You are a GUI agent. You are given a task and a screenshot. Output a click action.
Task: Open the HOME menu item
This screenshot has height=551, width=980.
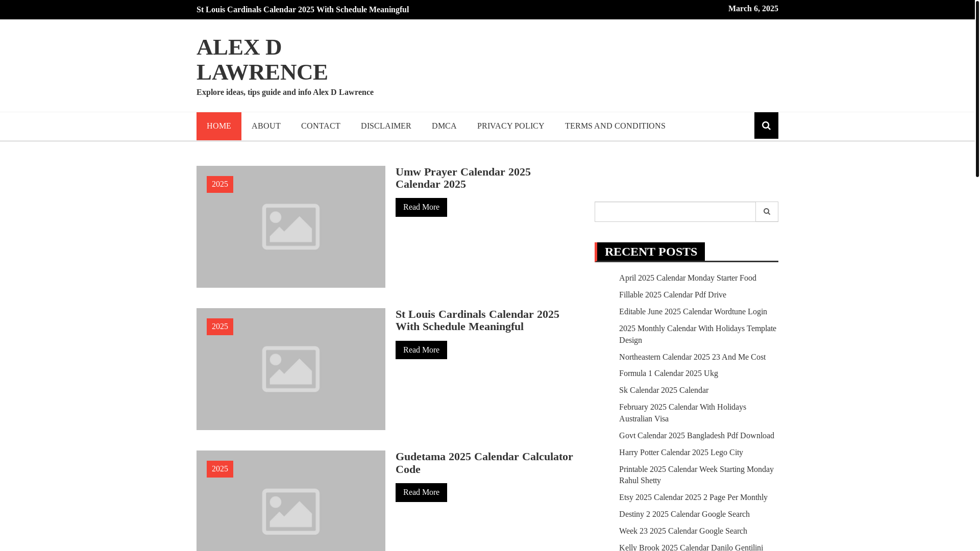[219, 126]
